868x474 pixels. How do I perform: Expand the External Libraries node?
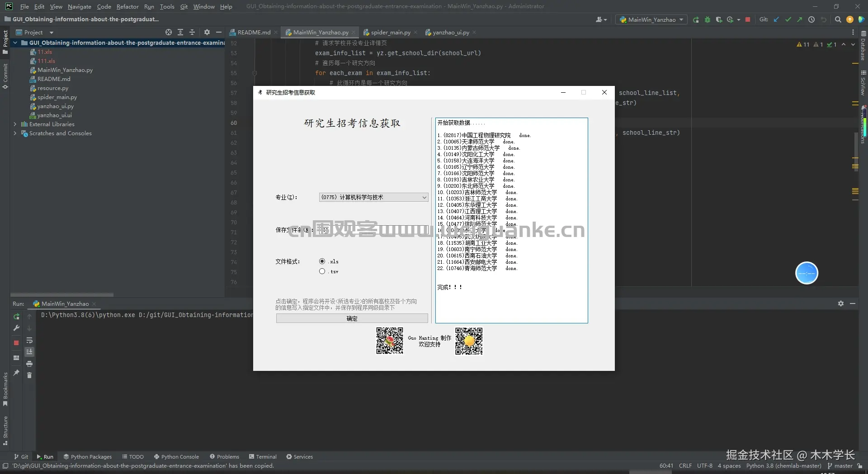(15, 124)
